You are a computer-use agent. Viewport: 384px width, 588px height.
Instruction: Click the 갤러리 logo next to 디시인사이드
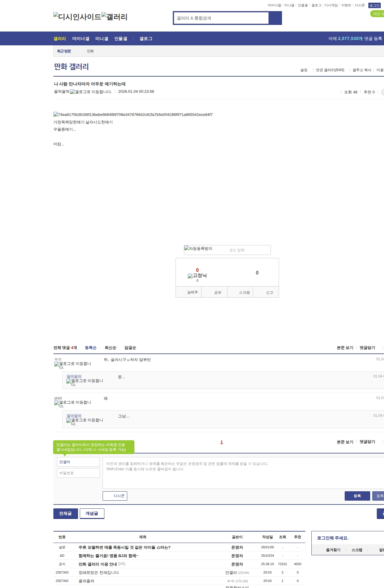114,17
